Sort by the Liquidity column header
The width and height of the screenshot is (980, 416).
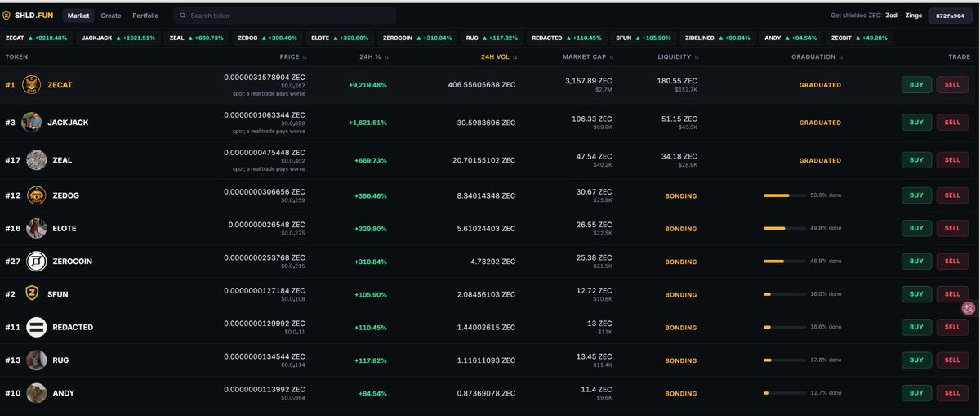coord(677,57)
